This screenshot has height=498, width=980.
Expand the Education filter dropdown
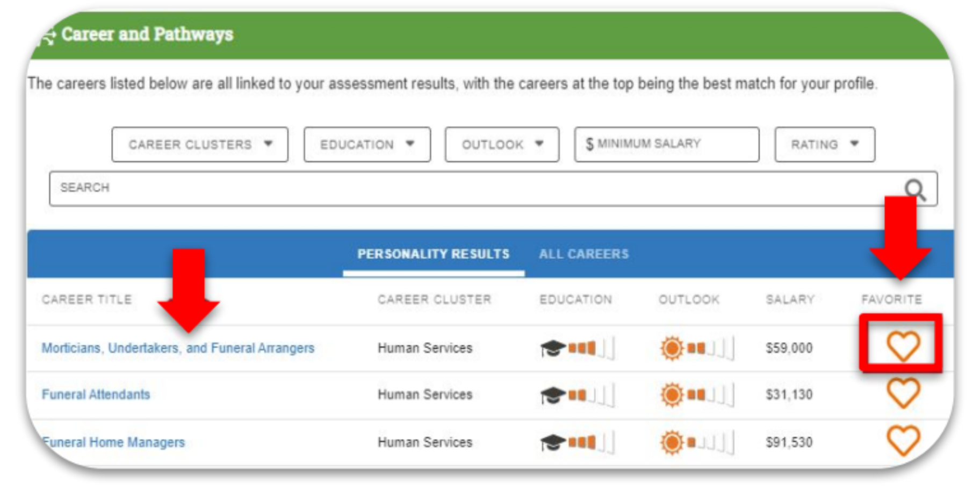[367, 144]
